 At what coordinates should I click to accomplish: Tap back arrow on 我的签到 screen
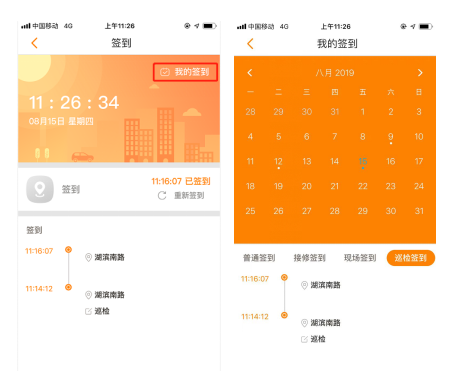coord(250,44)
